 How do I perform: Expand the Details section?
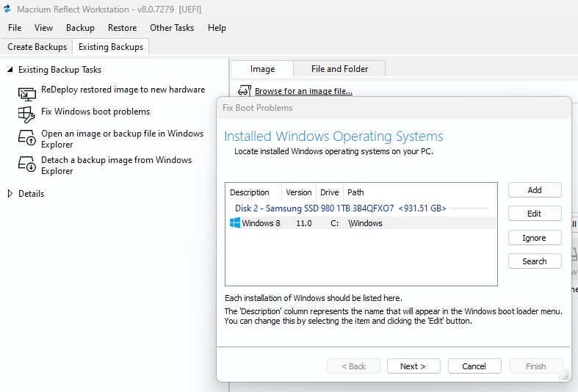10,193
